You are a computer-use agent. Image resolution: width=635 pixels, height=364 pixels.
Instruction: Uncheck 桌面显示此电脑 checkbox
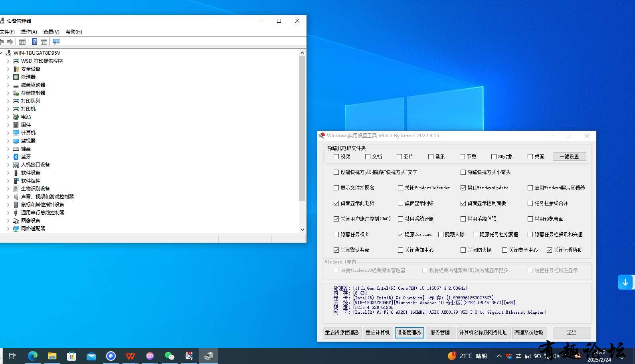pos(336,203)
